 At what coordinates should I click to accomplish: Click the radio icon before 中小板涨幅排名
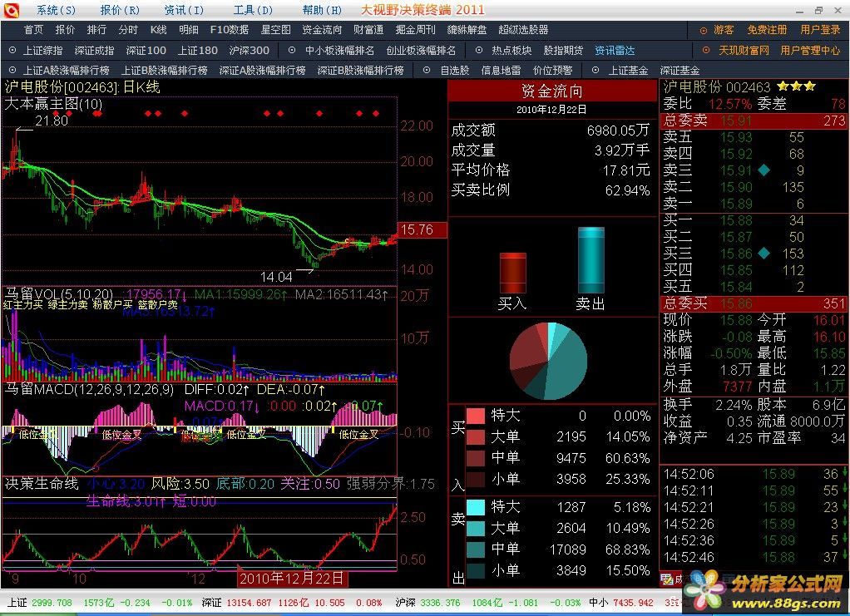point(292,51)
